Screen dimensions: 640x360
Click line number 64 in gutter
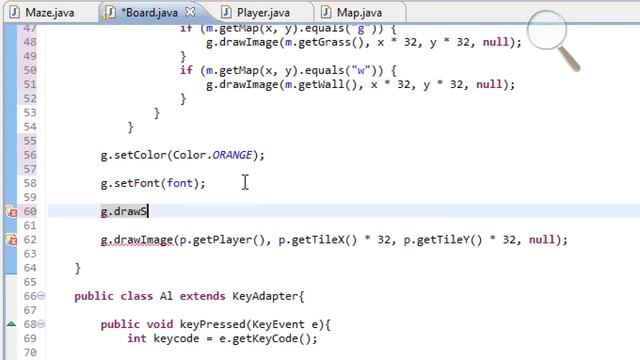pyautogui.click(x=30, y=268)
